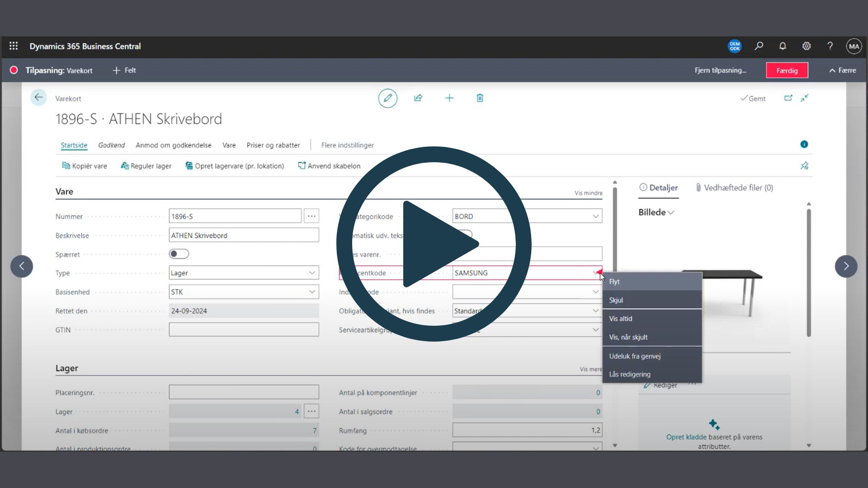Click the factbox pane vertical scrollbar
The height and width of the screenshot is (488, 868).
tap(809, 272)
